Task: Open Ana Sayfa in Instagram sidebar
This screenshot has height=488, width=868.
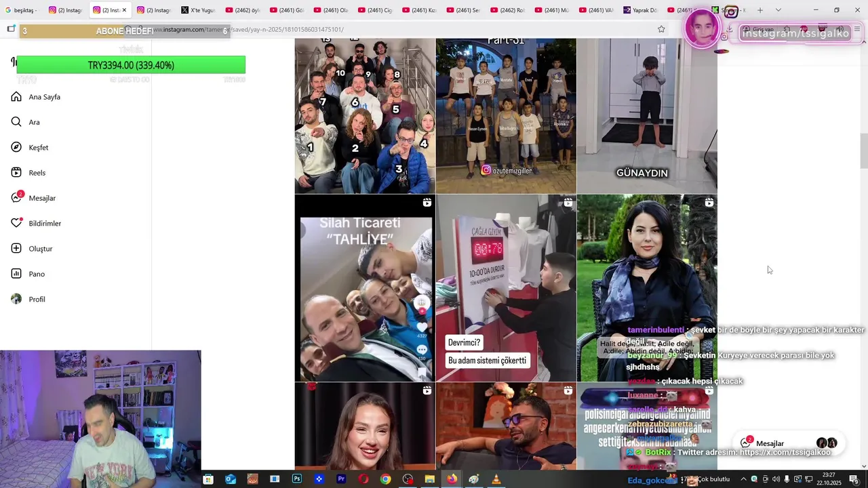Action: click(x=36, y=97)
